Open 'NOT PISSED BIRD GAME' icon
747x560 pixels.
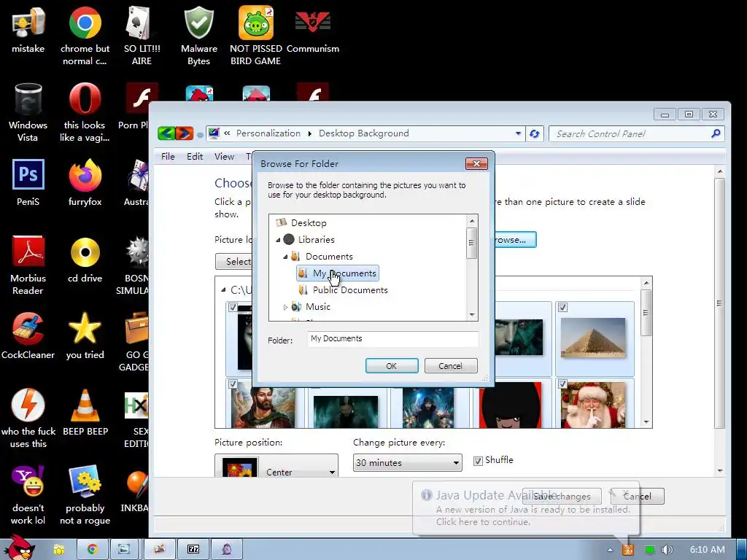tap(256, 35)
